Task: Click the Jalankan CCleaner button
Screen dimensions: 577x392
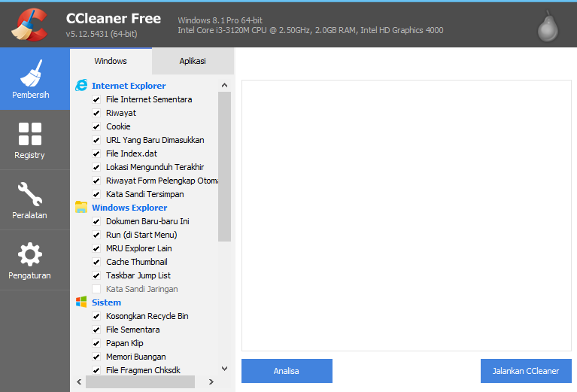Action: pos(526,371)
